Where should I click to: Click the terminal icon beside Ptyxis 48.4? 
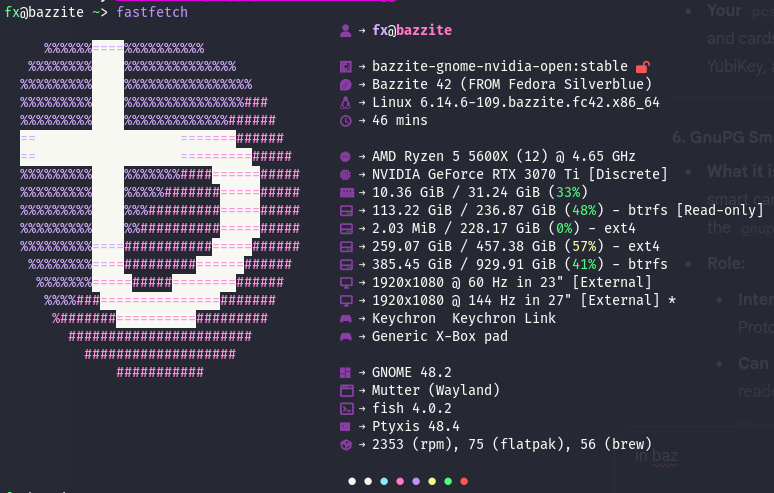pyautogui.click(x=346, y=427)
